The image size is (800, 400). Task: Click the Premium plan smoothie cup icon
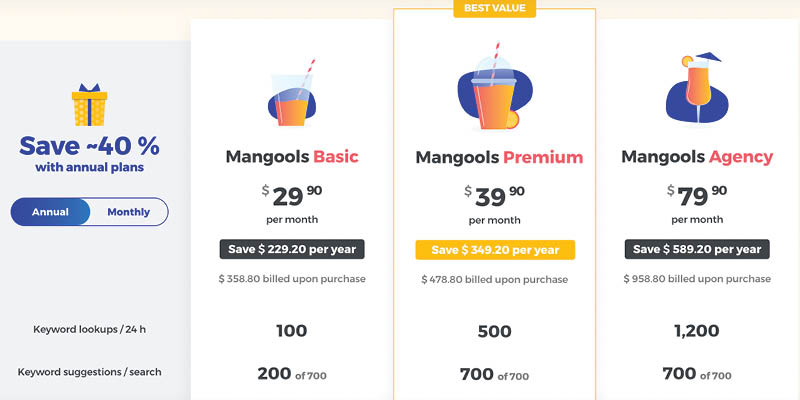click(x=495, y=86)
